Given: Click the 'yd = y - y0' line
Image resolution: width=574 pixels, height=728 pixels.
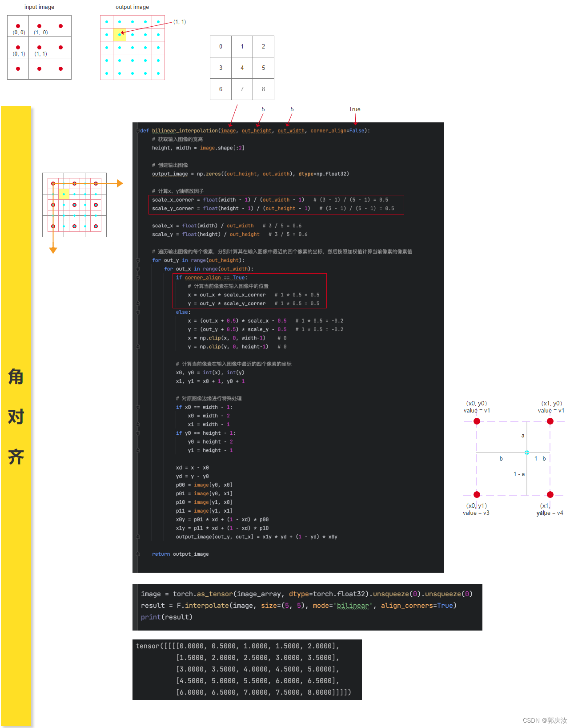Looking at the screenshot, I should pos(192,477).
